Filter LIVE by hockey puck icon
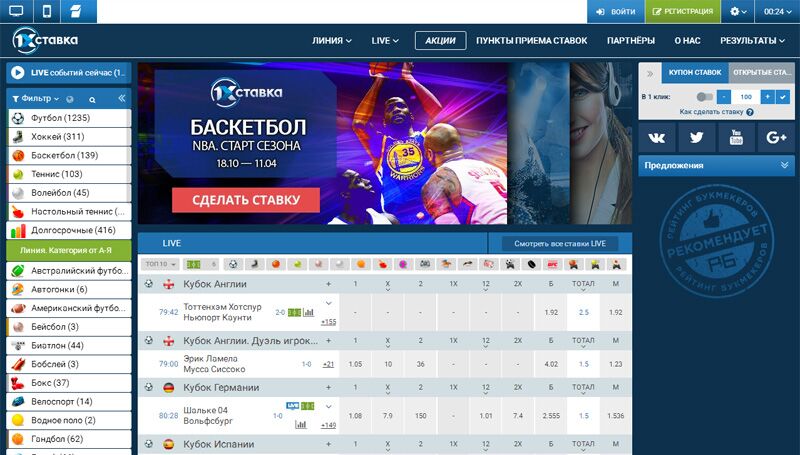The image size is (800, 455). pyautogui.click(x=531, y=264)
